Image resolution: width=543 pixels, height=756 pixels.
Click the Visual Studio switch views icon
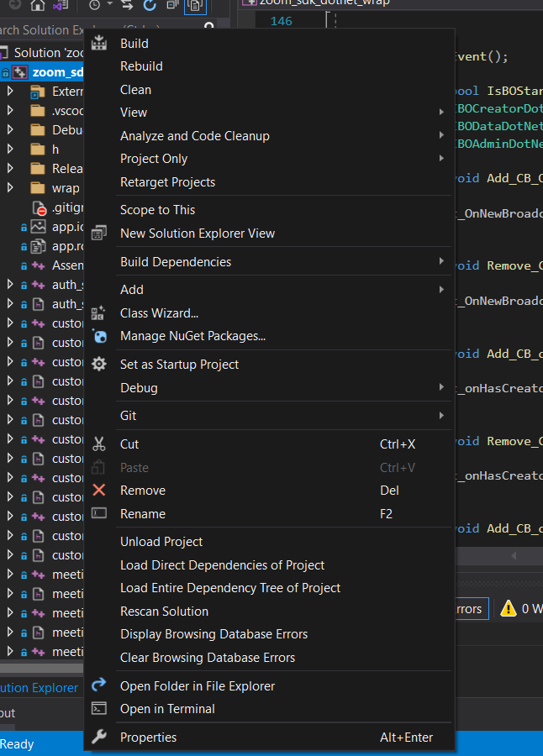pos(61,5)
